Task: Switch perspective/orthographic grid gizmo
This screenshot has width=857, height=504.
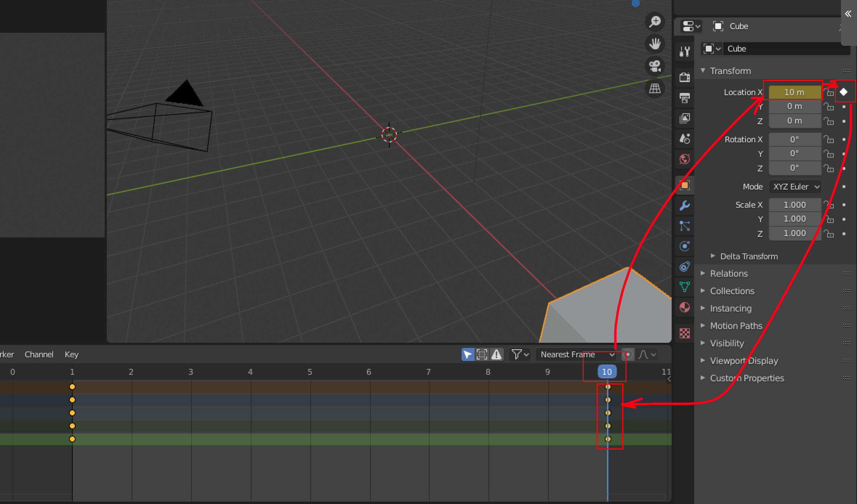Action: click(655, 88)
